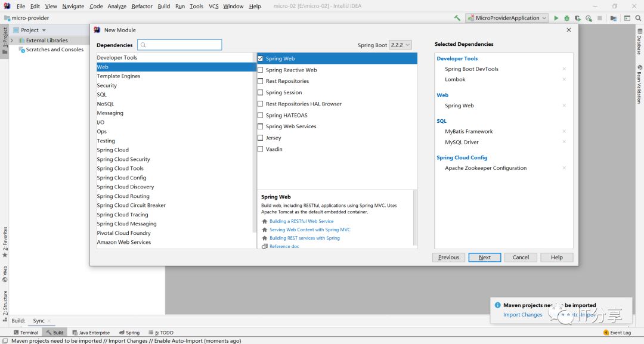This screenshot has height=344, width=644.
Task: Select the Template Engines category
Action: point(176,76)
